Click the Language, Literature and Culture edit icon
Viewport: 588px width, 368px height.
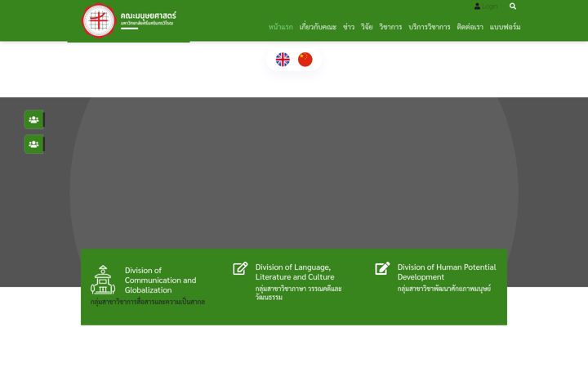[x=240, y=268]
